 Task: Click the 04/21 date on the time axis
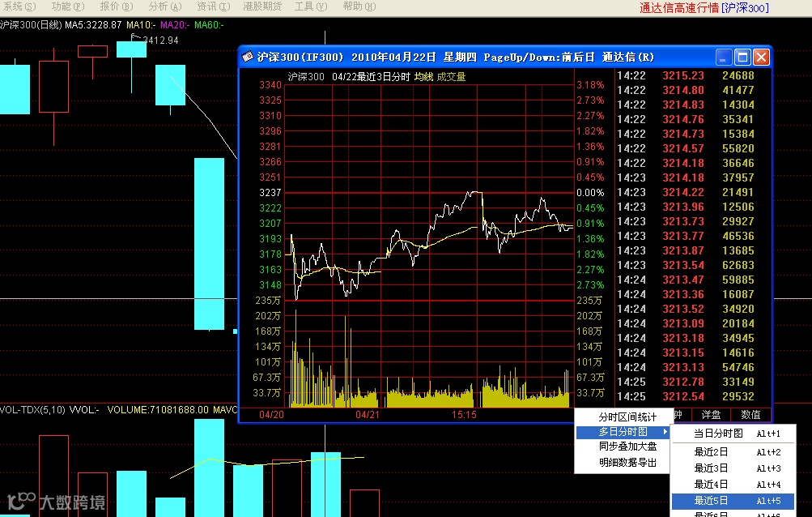[368, 415]
